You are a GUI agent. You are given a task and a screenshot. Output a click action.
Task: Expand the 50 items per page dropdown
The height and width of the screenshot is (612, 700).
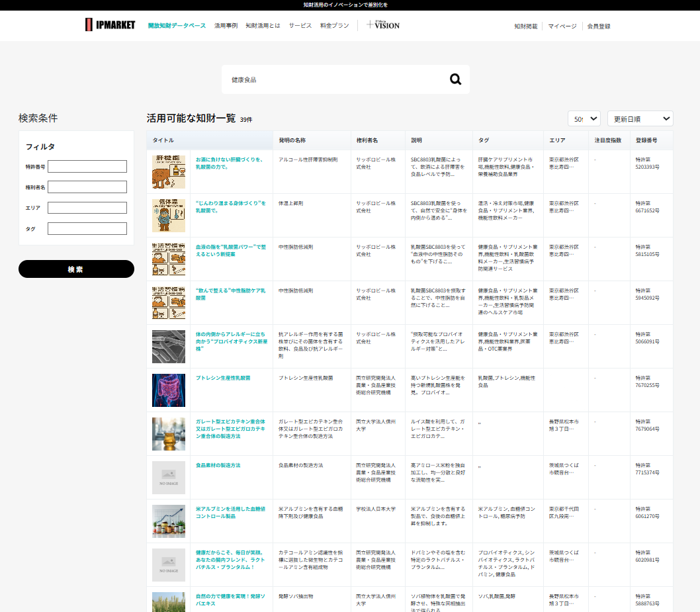point(584,118)
